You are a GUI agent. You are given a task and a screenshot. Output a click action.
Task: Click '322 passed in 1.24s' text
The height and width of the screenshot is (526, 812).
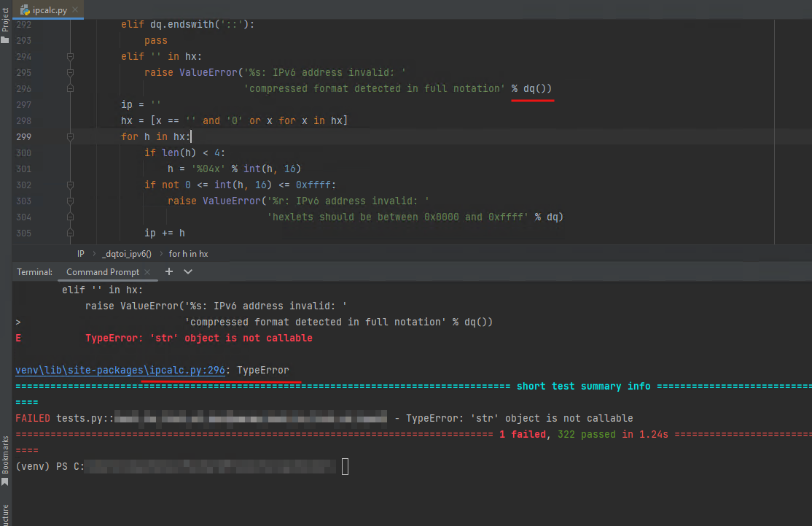pyautogui.click(x=612, y=434)
